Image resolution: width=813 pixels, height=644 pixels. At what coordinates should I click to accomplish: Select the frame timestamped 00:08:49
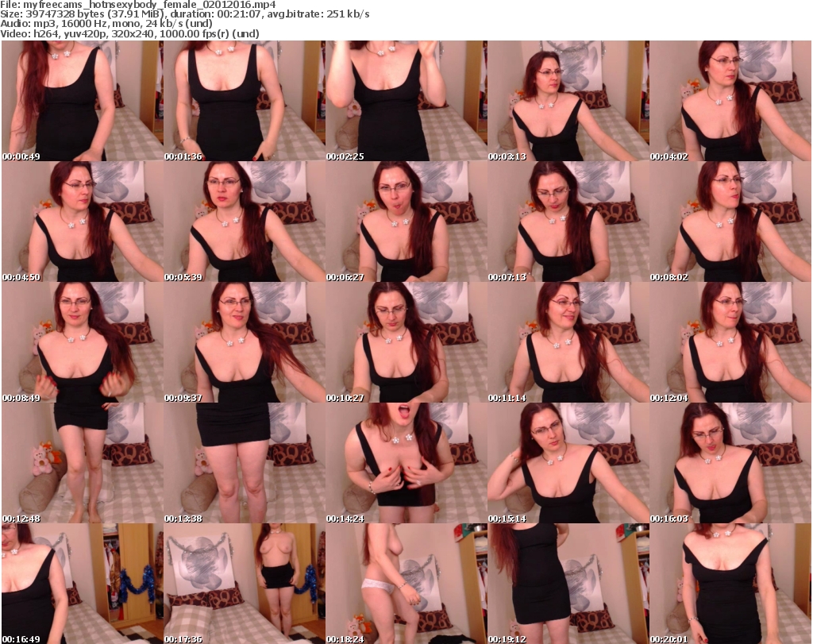pos(83,342)
